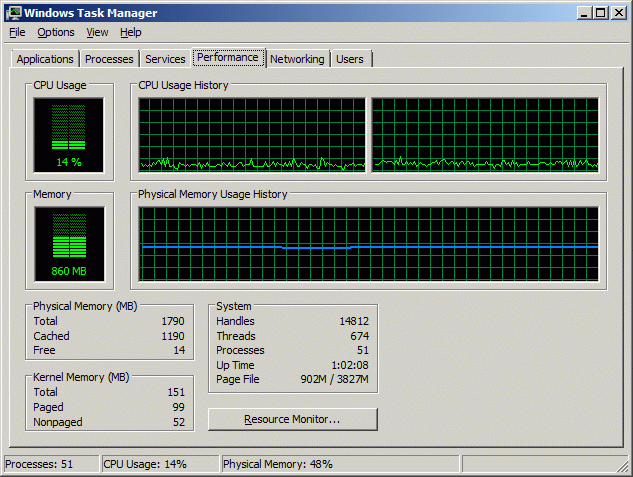Screen dimensions: 633x477
Task: Open the Help menu
Action: tap(131, 32)
